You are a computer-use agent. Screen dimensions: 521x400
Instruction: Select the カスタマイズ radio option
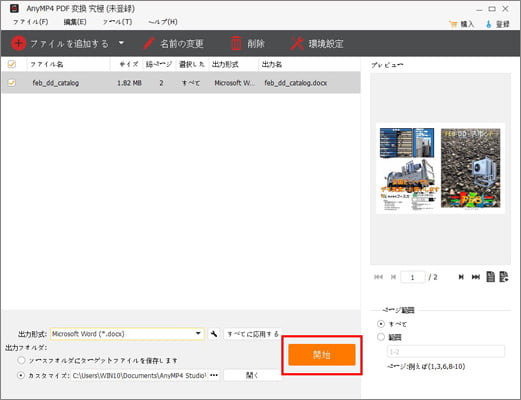pyautogui.click(x=21, y=375)
